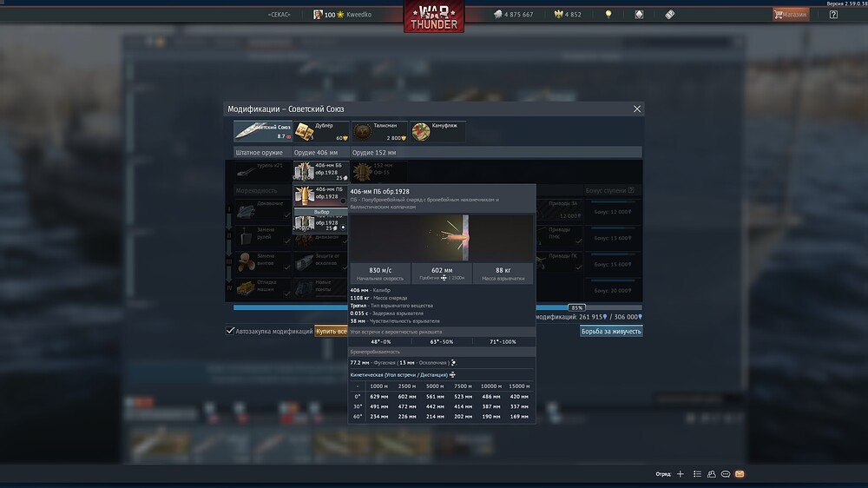Screen dimensions: 868x488
Task: Click the Защита от осколков modification
Action: [x=321, y=262]
